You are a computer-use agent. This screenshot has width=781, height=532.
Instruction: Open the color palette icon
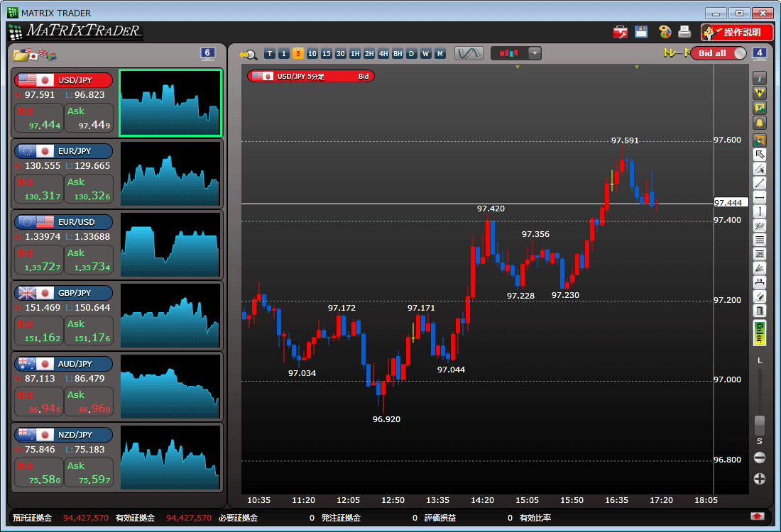665,32
